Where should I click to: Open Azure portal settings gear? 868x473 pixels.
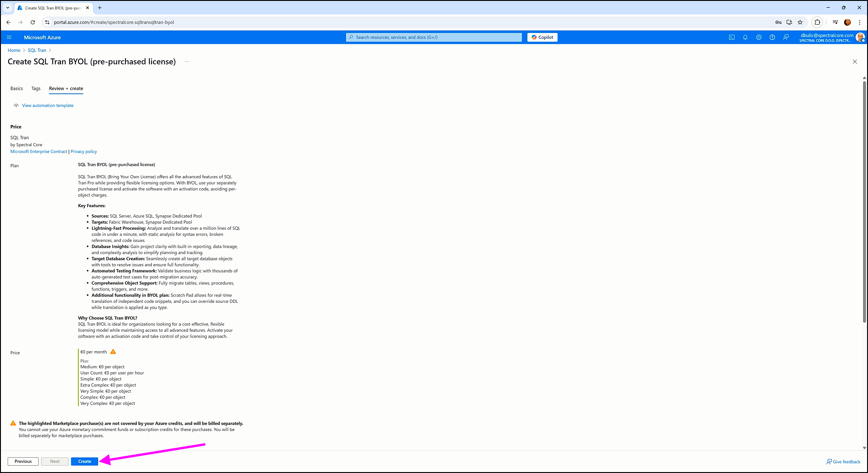pyautogui.click(x=759, y=37)
